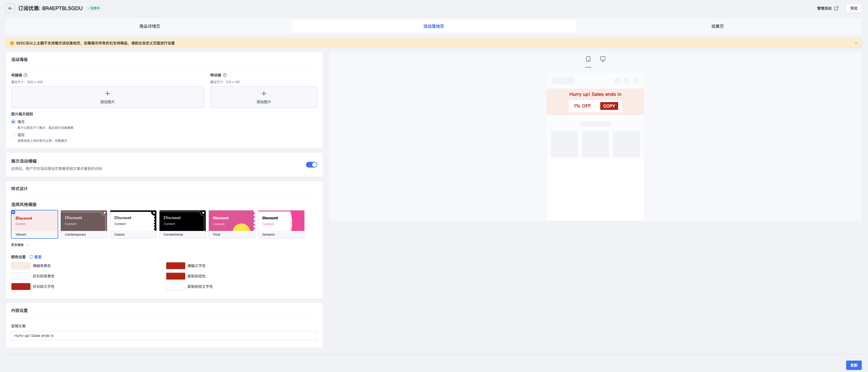Toggle the 展示活动横幅 switch
Image resolution: width=868 pixels, height=372 pixels.
coord(311,165)
